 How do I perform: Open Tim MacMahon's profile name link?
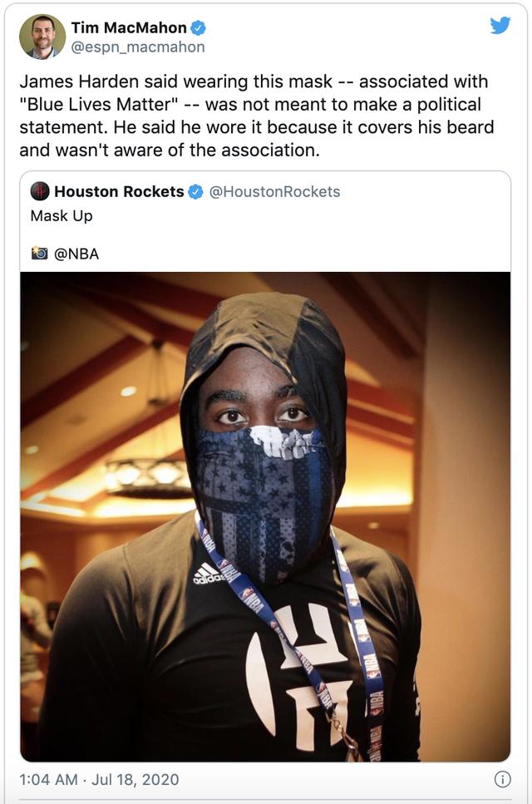(129, 27)
